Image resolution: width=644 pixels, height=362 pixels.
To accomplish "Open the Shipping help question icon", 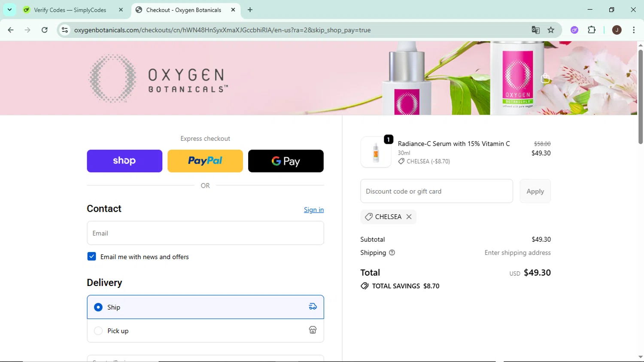I will [392, 252].
